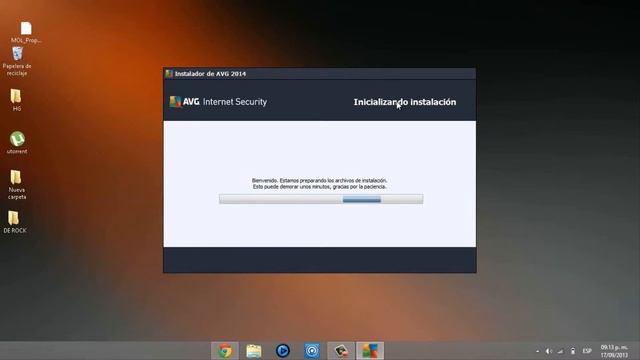This screenshot has height=360, width=640.
Task: Click the 'Instalador de AVG 2014' title
Action: tap(210, 74)
